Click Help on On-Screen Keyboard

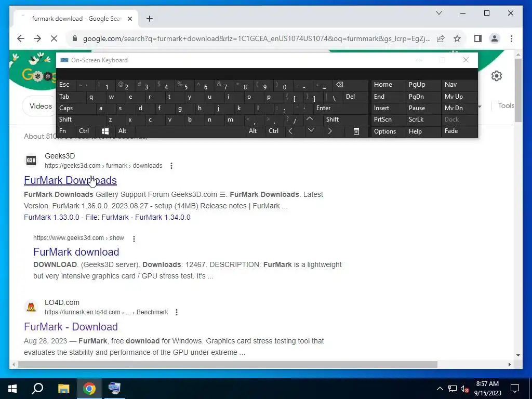coord(423,131)
